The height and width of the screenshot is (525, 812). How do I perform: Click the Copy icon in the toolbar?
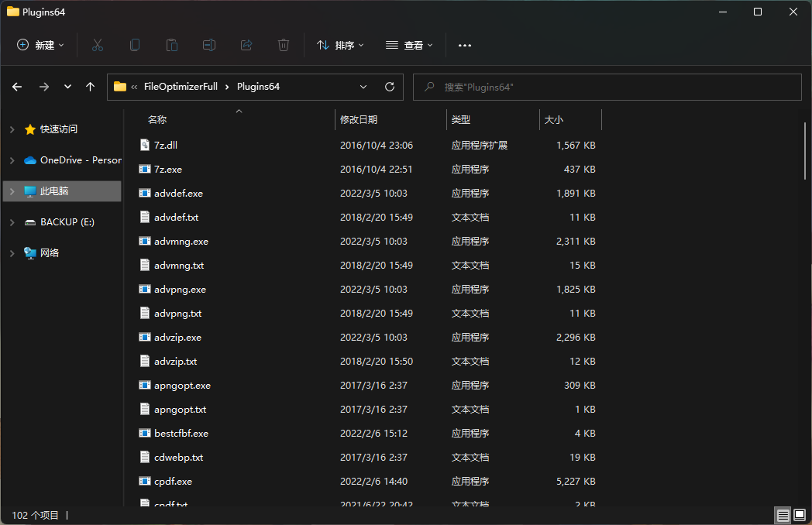click(x=134, y=45)
